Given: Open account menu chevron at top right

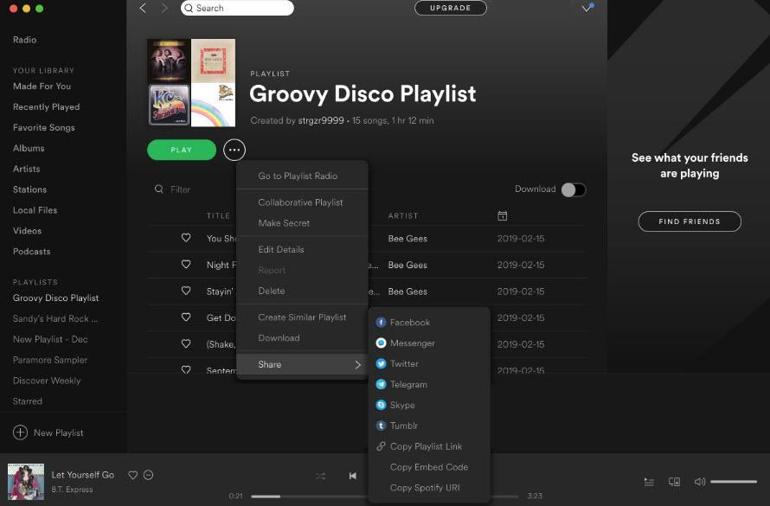Looking at the screenshot, I should (587, 8).
